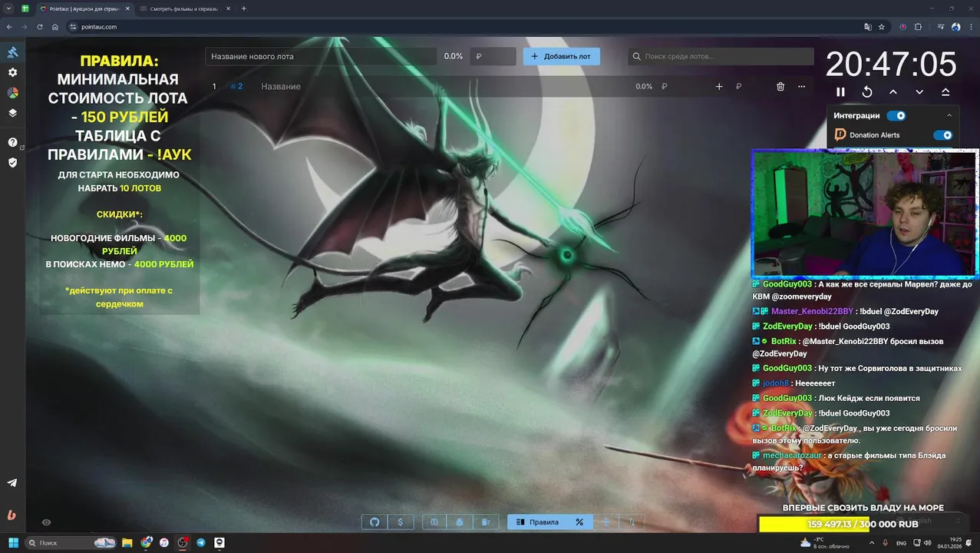Viewport: 980px width, 553px height.
Task: Open the Chrome profile avatar
Action: coord(956,27)
